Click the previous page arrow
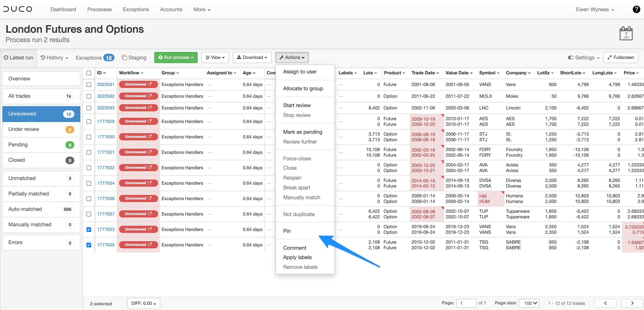Screen dimensions: 644x310 click(x=605, y=303)
